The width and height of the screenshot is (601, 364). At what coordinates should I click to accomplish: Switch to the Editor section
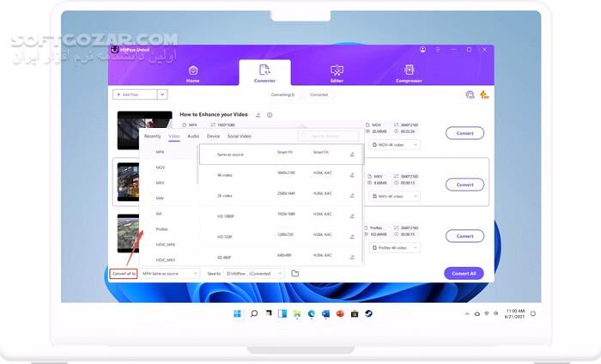[x=337, y=74]
